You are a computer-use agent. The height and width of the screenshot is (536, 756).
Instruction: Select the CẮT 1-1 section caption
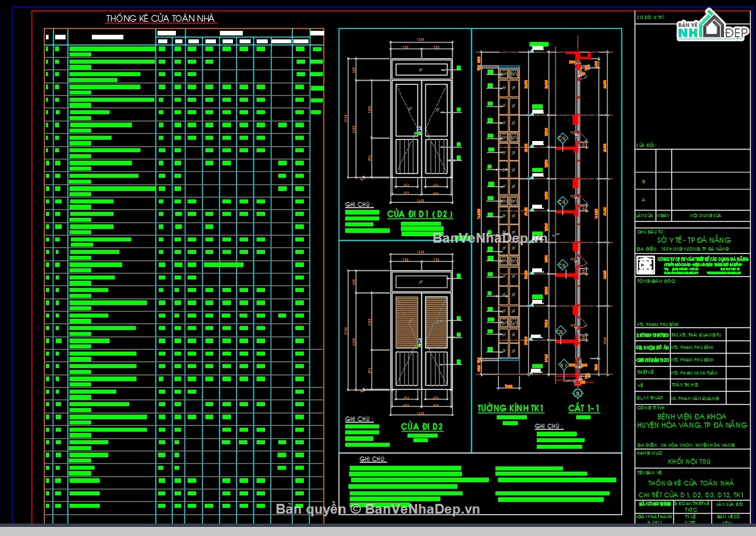[x=584, y=409]
